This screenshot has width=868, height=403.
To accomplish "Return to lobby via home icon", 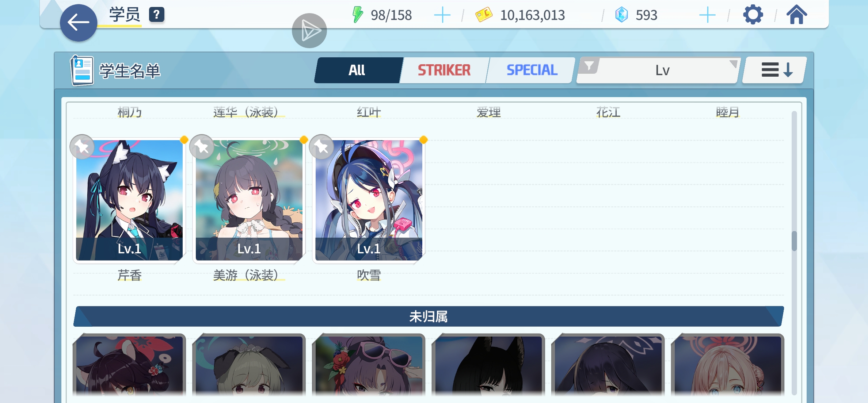I will pyautogui.click(x=797, y=15).
